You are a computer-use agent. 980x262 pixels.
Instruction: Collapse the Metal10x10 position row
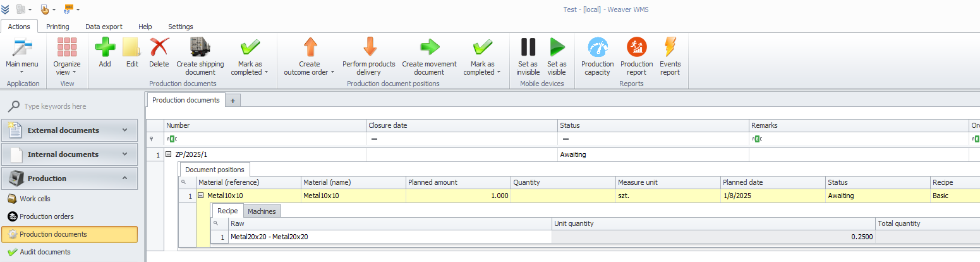[x=200, y=196]
